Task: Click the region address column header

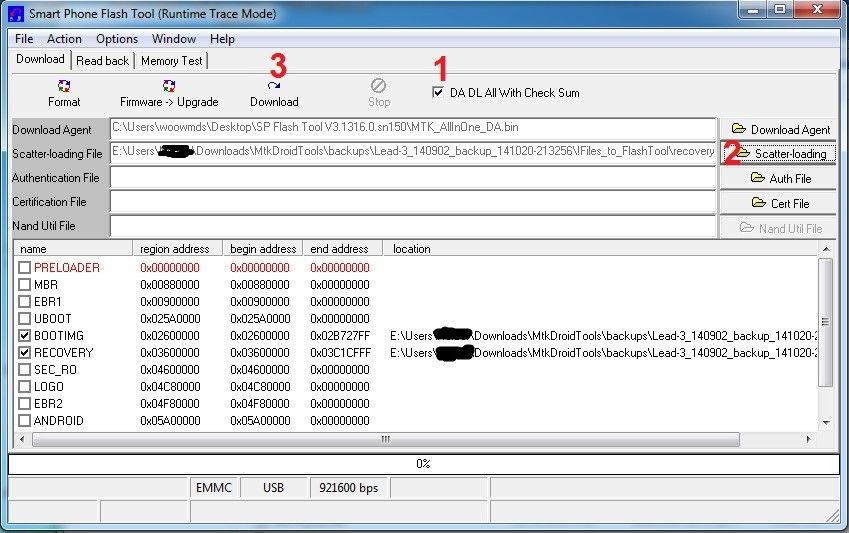Action: (178, 249)
